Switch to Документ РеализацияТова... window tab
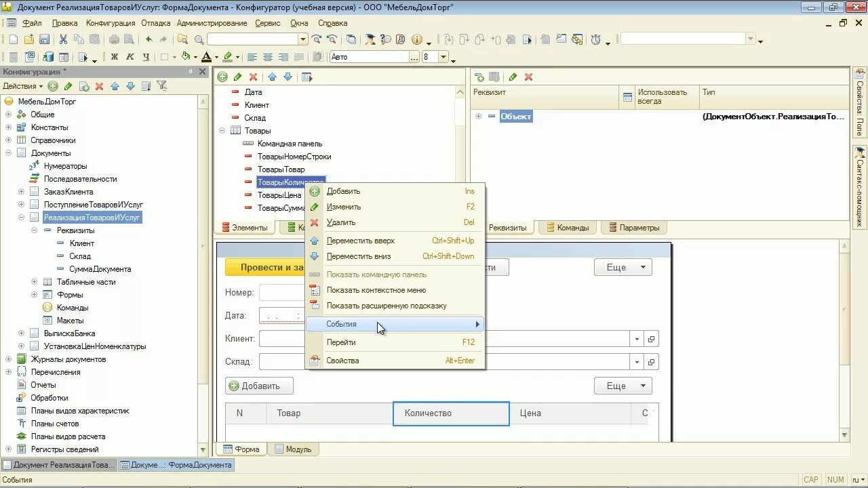Screen dimensions: 868x488 [x=60, y=465]
